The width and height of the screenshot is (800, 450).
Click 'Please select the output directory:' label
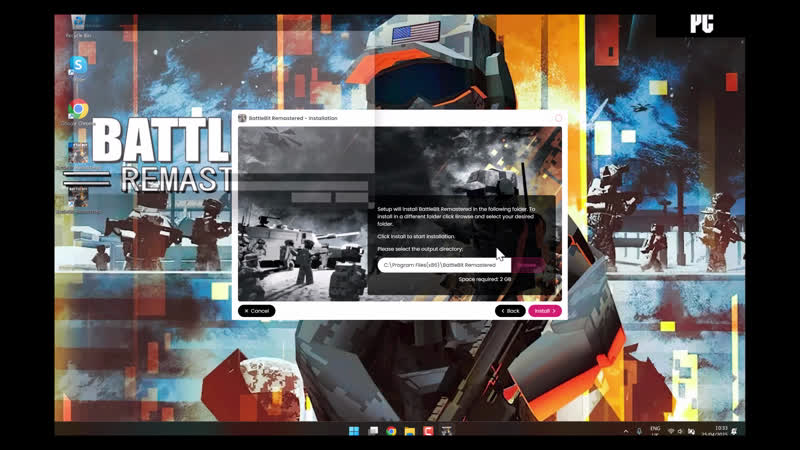click(420, 249)
